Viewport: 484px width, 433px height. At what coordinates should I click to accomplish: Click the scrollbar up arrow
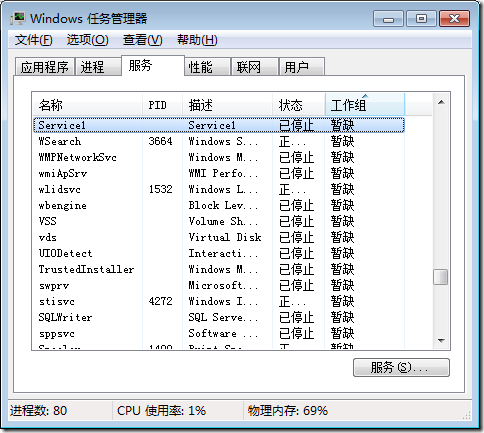[441, 102]
